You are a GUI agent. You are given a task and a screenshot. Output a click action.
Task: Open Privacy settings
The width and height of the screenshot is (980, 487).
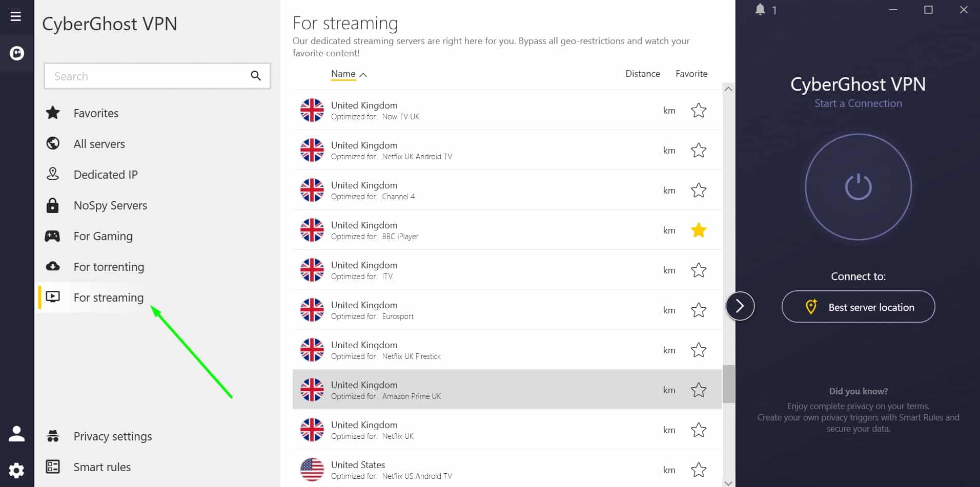click(x=113, y=436)
